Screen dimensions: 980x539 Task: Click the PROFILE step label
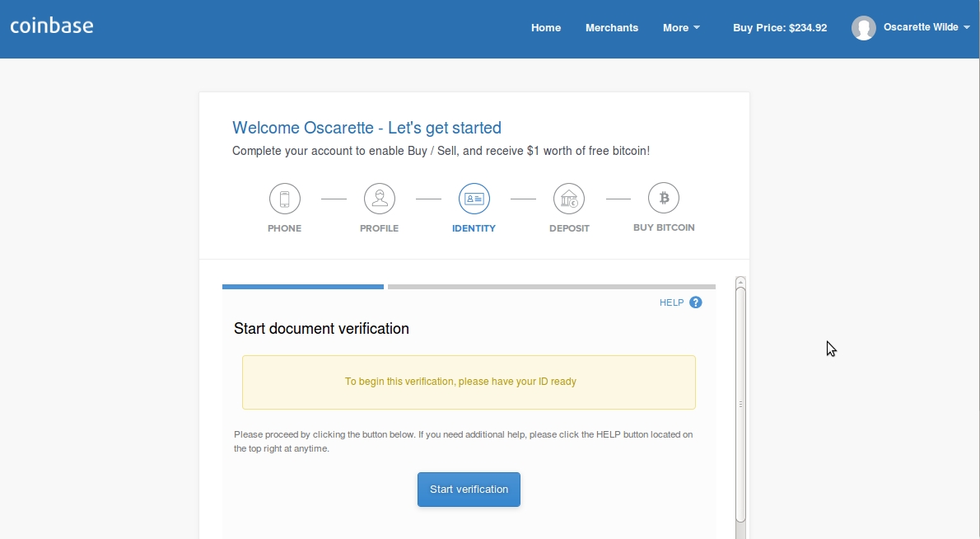pyautogui.click(x=380, y=228)
